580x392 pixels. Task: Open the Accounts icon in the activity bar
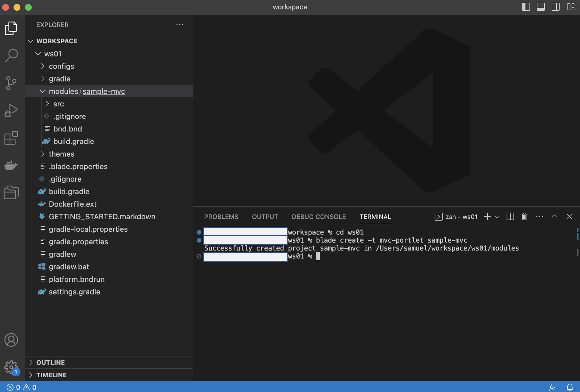11,340
